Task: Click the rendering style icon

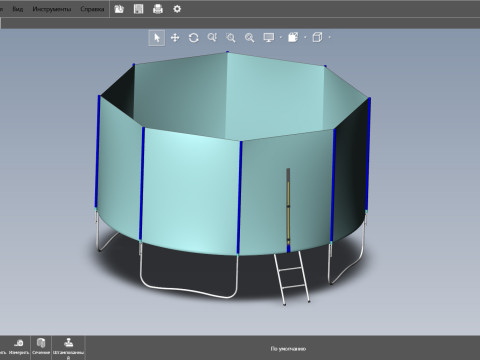Action: click(293, 37)
